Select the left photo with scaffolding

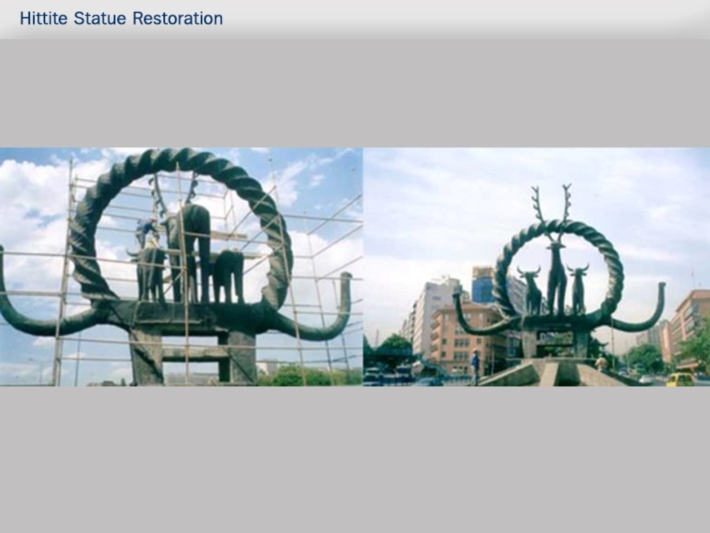pos(181,267)
